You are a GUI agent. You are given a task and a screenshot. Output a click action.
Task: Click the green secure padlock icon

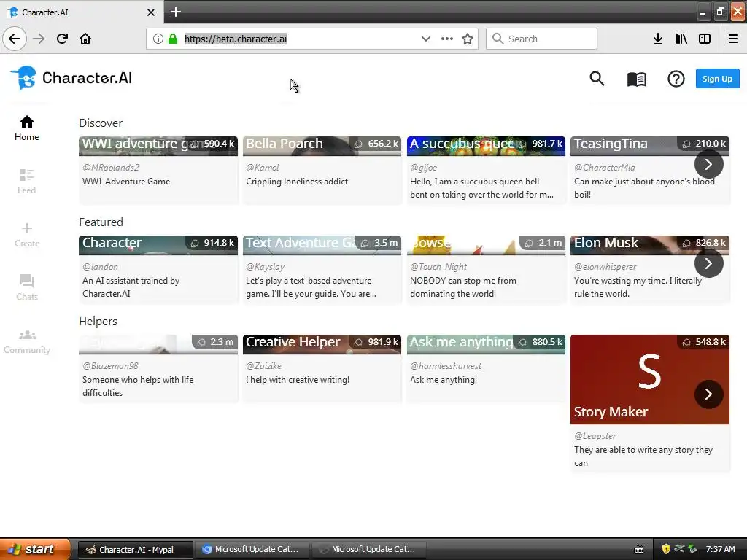[x=172, y=39]
